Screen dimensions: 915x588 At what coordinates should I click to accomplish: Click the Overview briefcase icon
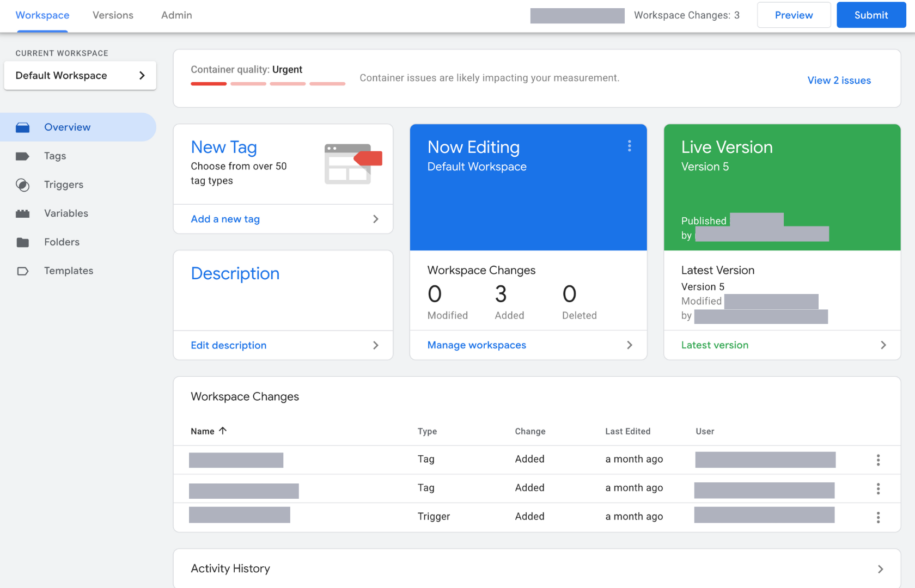23,127
